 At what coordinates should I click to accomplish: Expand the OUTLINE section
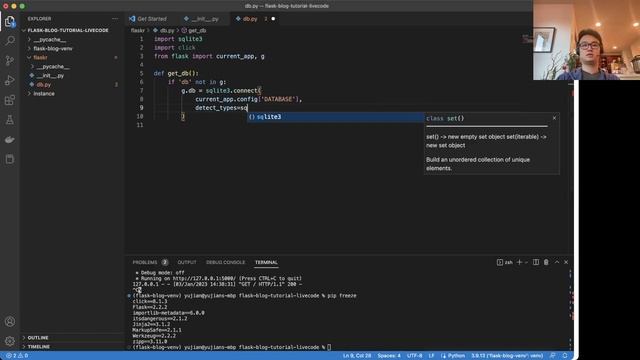(x=38, y=338)
